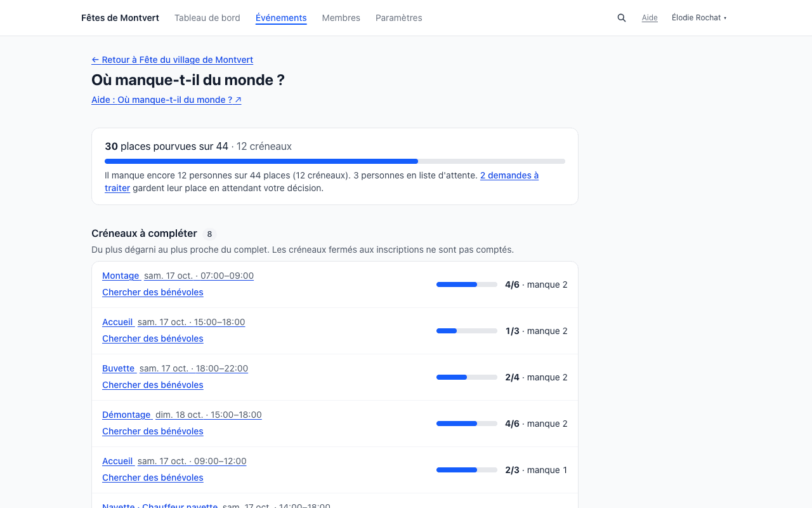Viewport: 812px width, 508px height.
Task: Open help link 'Où manque-t-il du monde ?'
Action: 166,100
